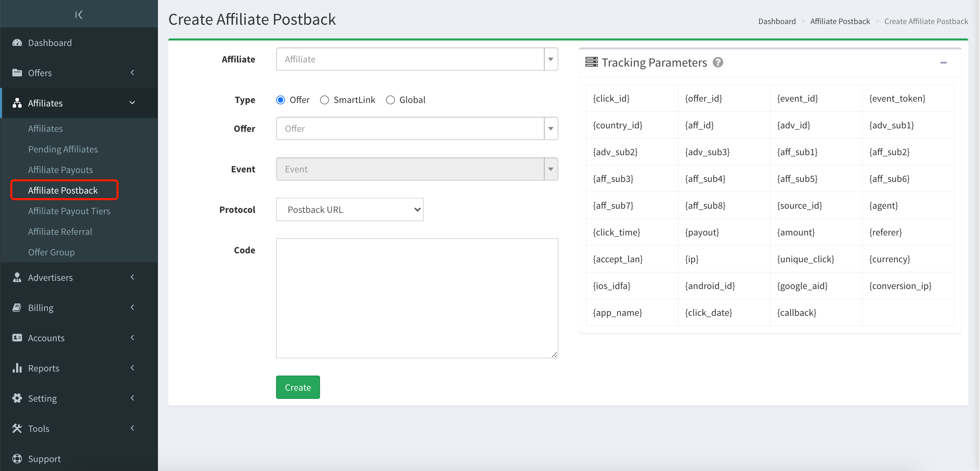Click the green Create button
This screenshot has width=980, height=471.
pos(297,387)
